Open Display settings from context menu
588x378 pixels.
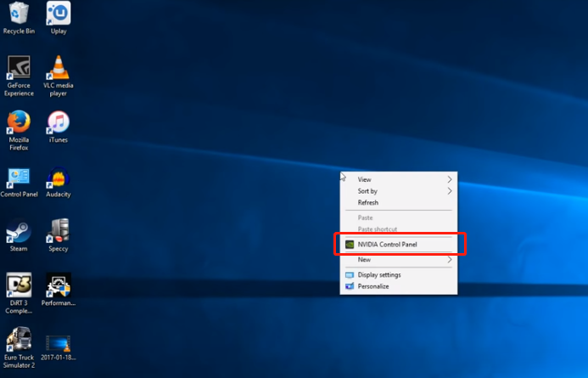[x=399, y=274]
